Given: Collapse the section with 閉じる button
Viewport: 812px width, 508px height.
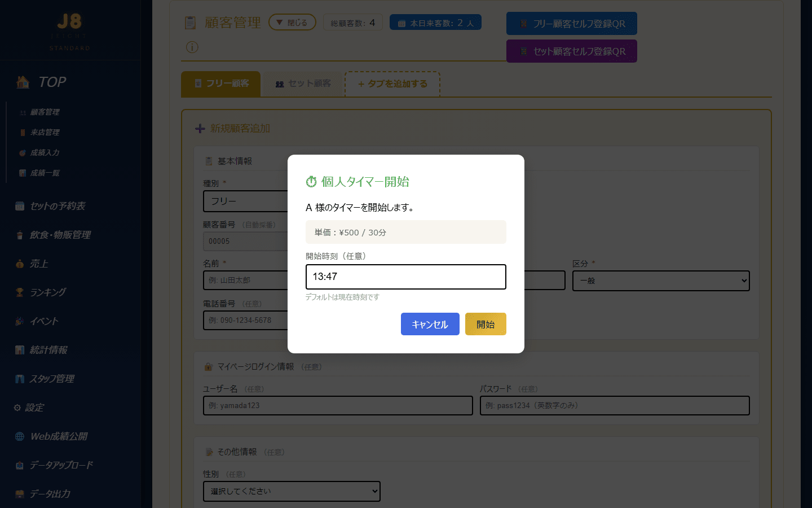Looking at the screenshot, I should [x=292, y=23].
